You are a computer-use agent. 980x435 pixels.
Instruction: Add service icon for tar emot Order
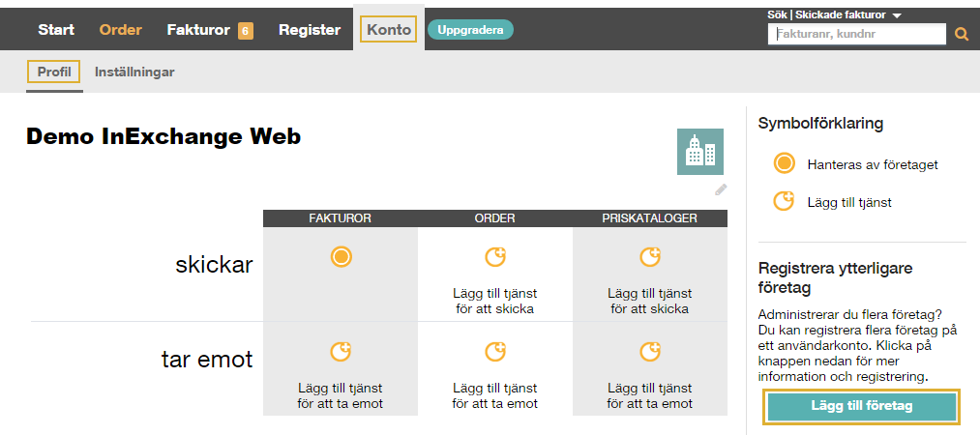pyautogui.click(x=495, y=352)
